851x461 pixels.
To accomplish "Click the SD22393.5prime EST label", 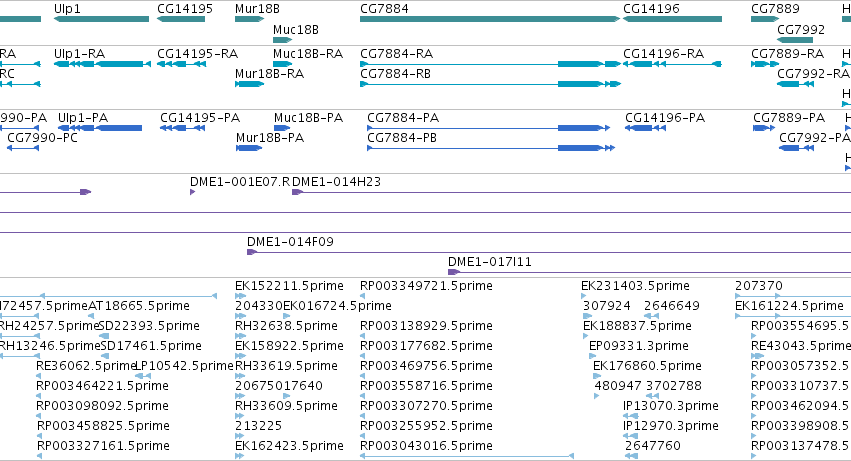I will (x=149, y=326).
